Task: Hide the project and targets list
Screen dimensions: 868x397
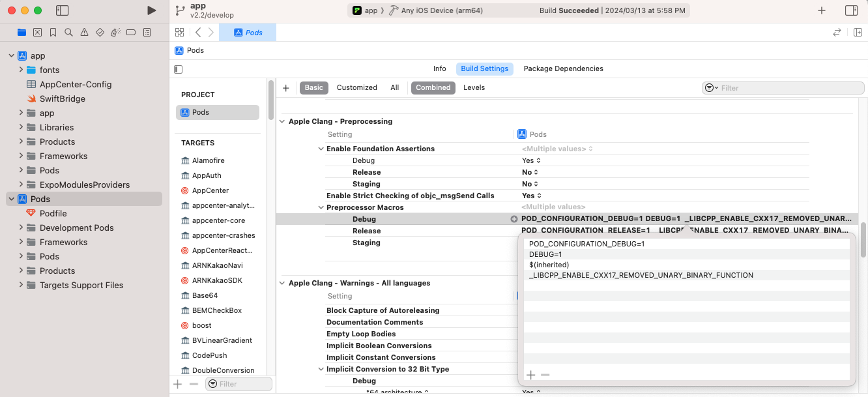Action: 179,69
